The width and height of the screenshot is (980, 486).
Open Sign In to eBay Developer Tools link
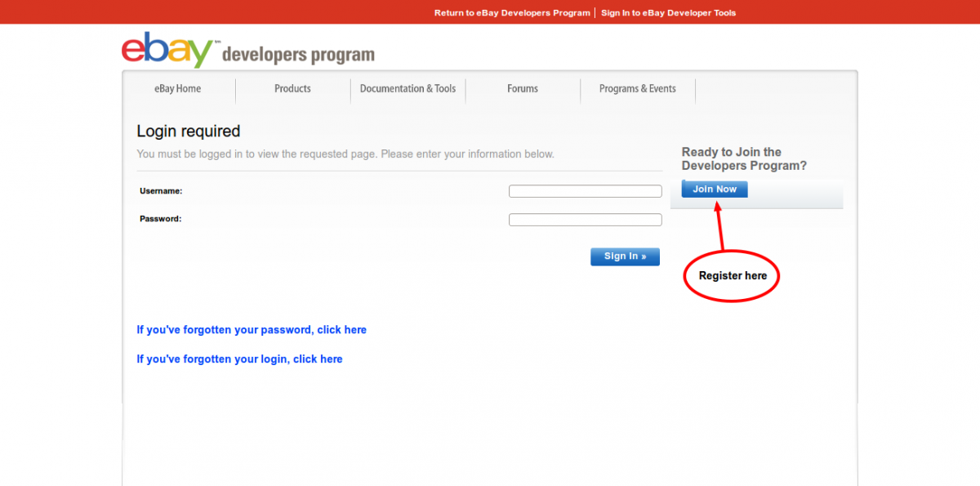pos(668,13)
